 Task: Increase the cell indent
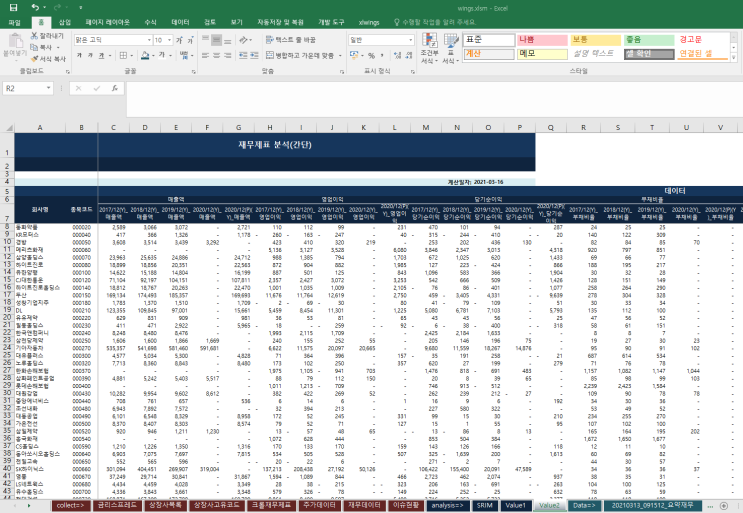pyautogui.click(x=254, y=55)
